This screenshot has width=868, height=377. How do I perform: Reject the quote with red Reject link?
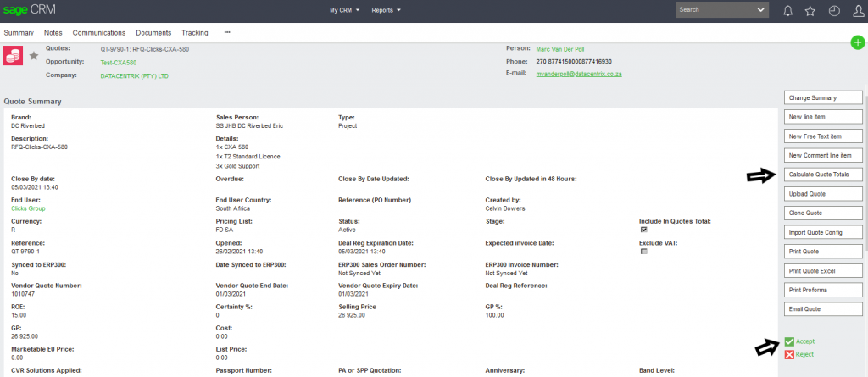pos(804,353)
